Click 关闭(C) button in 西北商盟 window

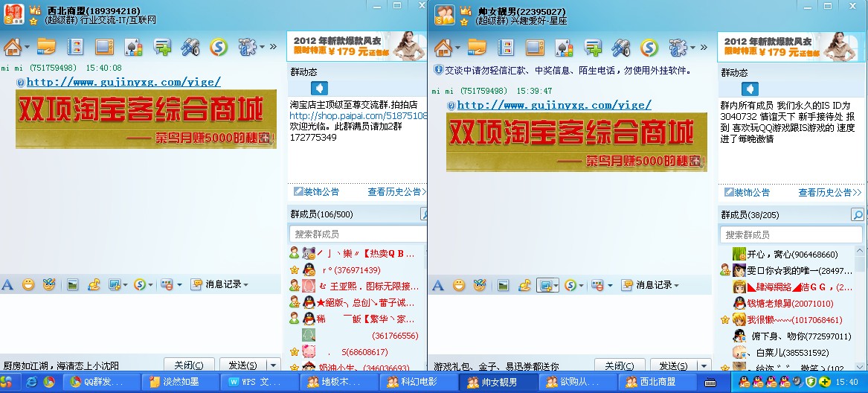click(x=189, y=365)
